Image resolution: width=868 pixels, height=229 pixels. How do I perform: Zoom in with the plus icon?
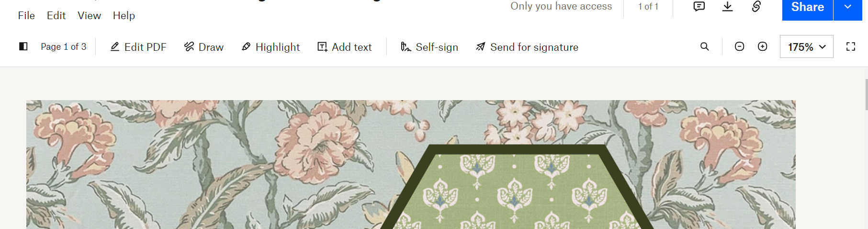(763, 46)
